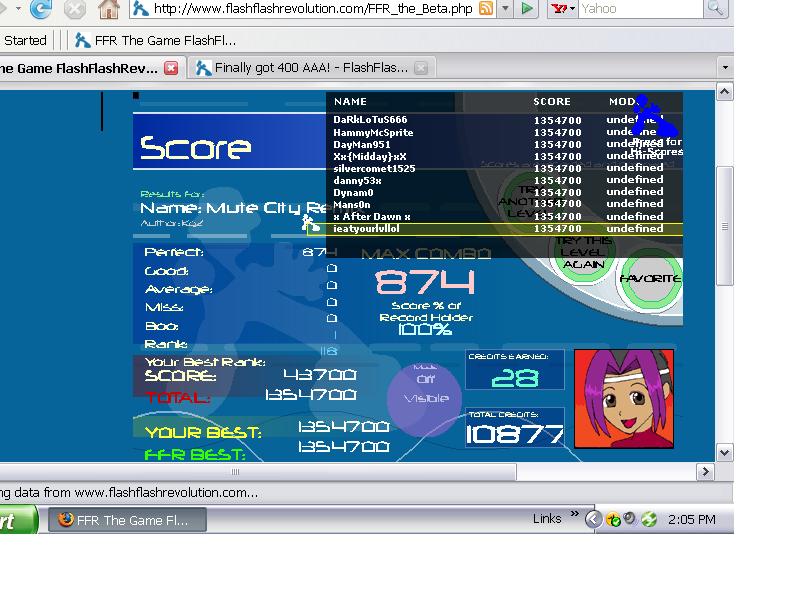Toggle the Mods Off Visible circle
The width and height of the screenshot is (800, 600).
(424, 398)
